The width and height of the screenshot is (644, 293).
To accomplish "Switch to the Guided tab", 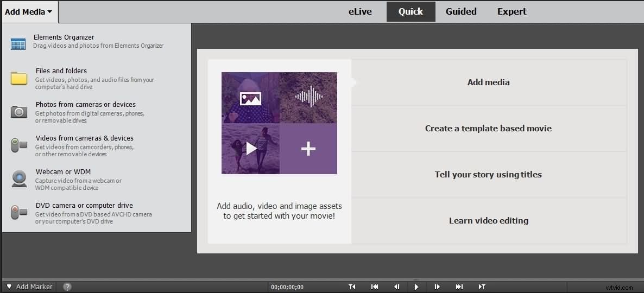I will (461, 12).
